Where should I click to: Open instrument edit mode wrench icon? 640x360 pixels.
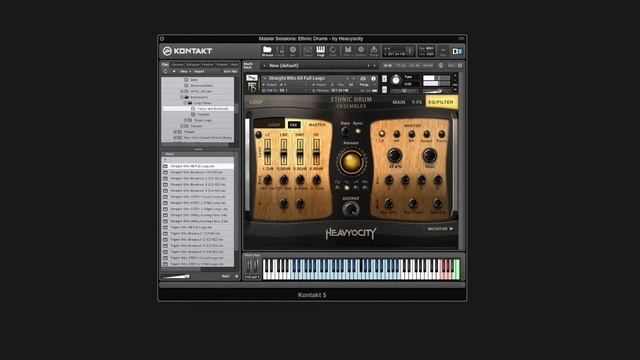[x=252, y=78]
